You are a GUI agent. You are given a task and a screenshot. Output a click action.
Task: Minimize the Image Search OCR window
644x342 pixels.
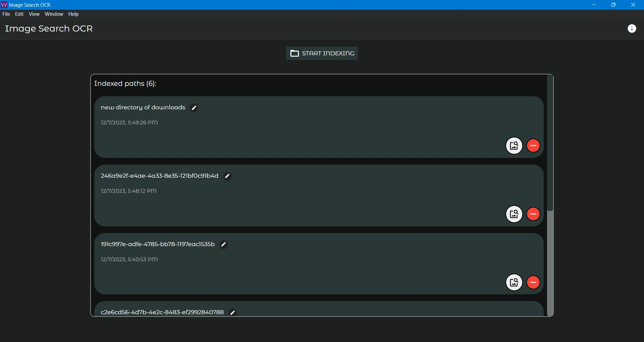(594, 5)
